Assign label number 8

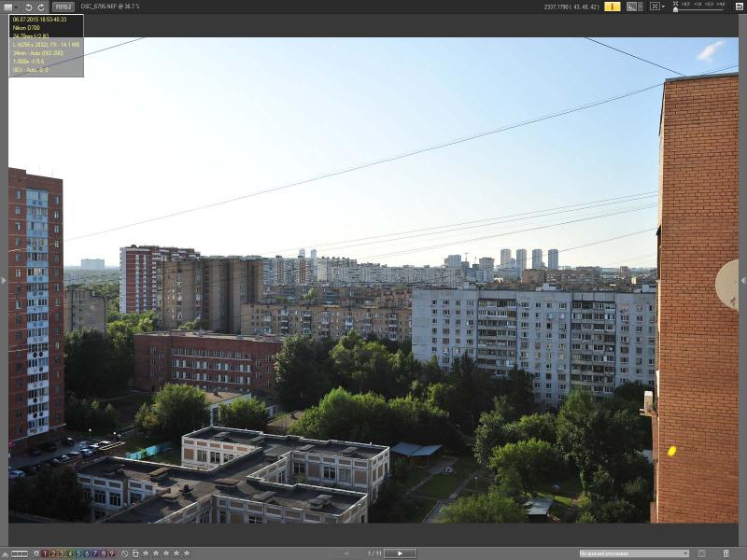[104, 553]
